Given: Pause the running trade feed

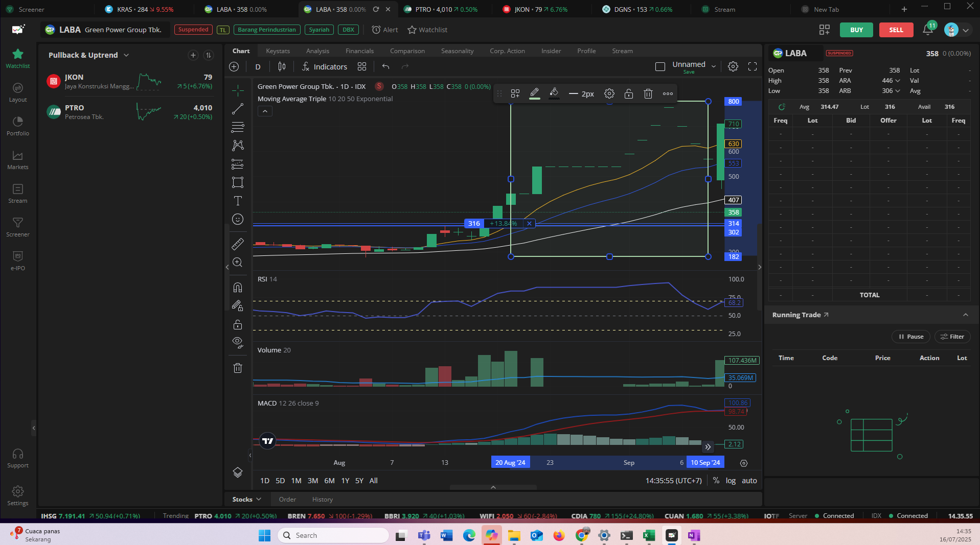Looking at the screenshot, I should pyautogui.click(x=911, y=337).
